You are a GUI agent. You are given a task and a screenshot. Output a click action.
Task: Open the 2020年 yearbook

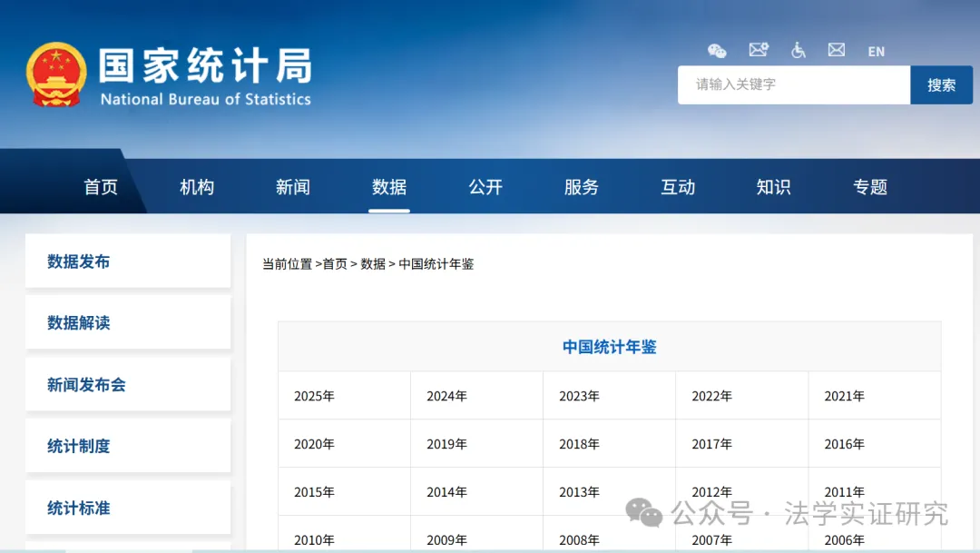pyautogui.click(x=314, y=444)
